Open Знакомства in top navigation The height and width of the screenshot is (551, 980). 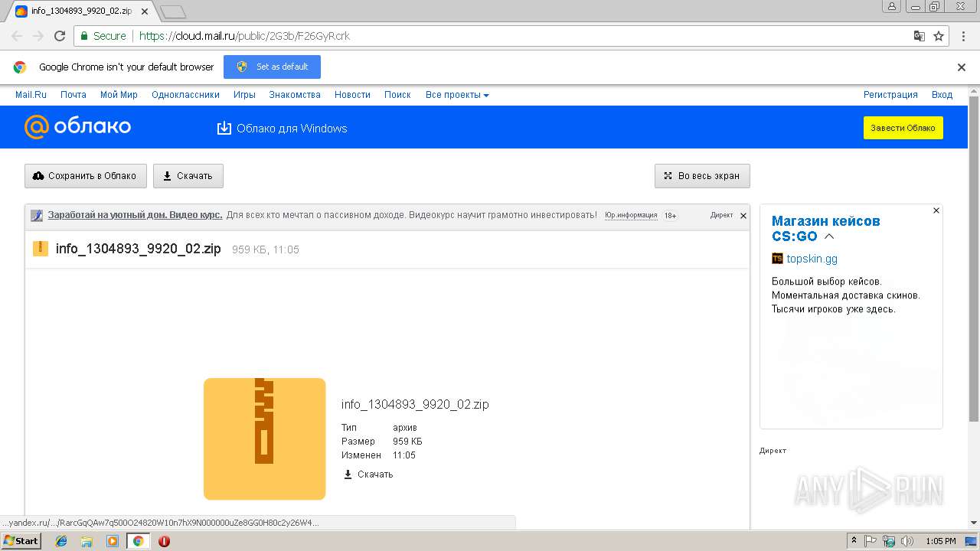click(x=295, y=95)
